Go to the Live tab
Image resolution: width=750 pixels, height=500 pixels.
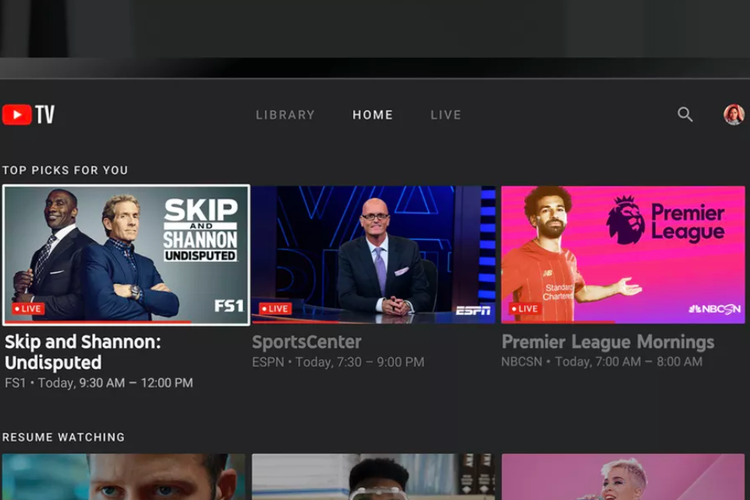point(446,115)
